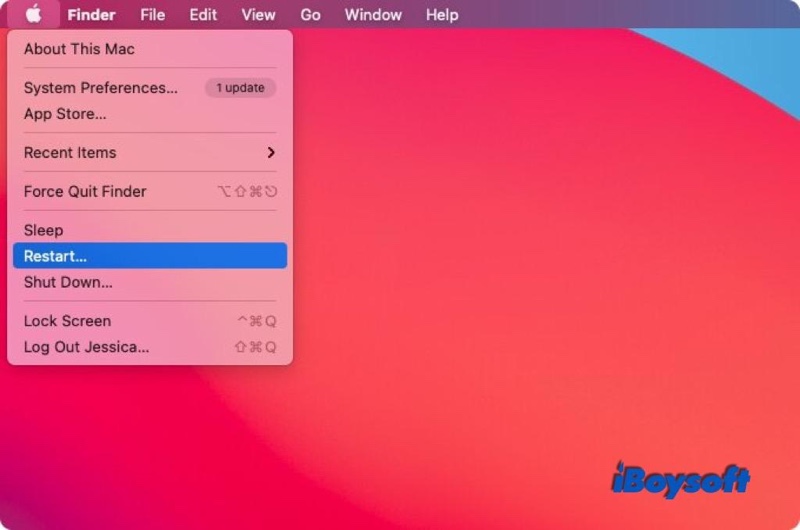Select About This Mac
This screenshot has width=800, height=530.
pyautogui.click(x=79, y=49)
